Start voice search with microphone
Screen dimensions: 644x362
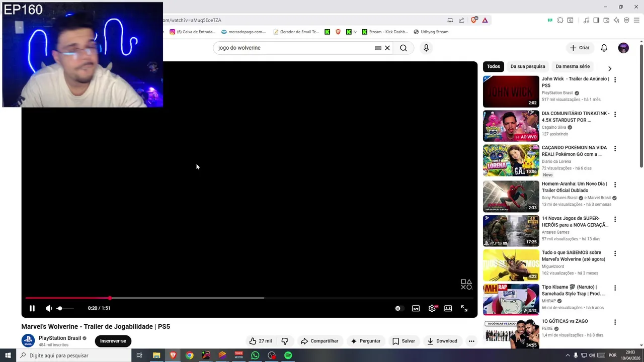click(426, 48)
